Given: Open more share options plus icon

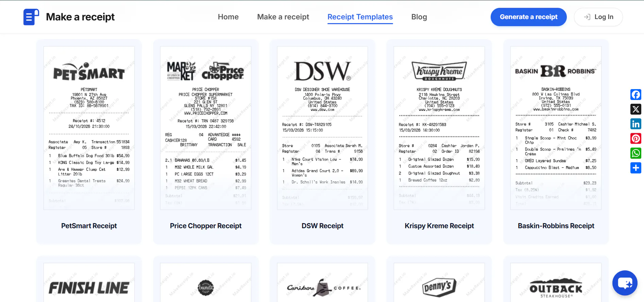Looking at the screenshot, I should pyautogui.click(x=635, y=168).
